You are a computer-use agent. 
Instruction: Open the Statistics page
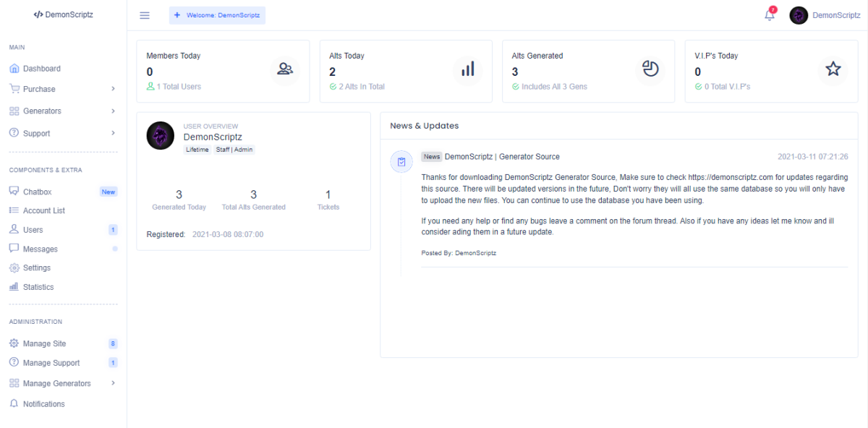38,287
